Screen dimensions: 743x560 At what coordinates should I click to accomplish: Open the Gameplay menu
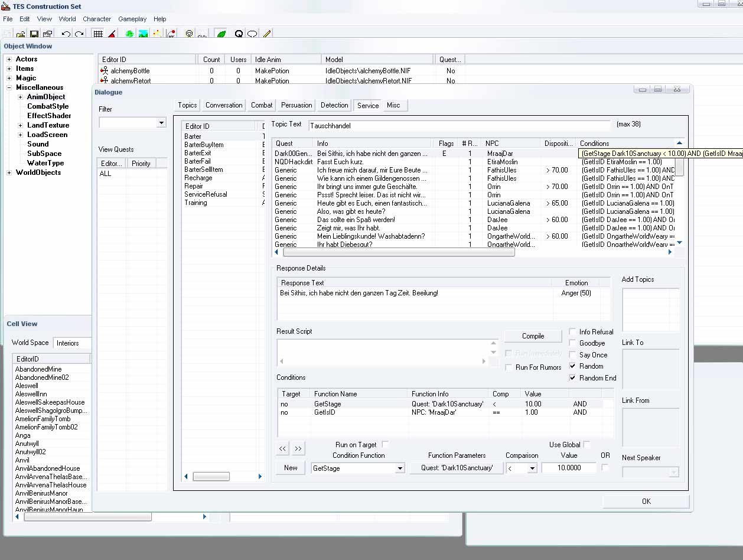(132, 19)
